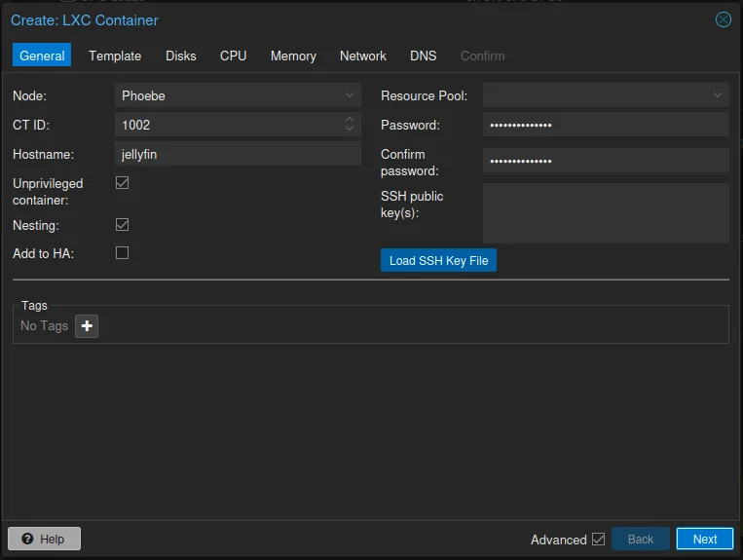Toggle the Advanced options checkbox

[x=599, y=540]
